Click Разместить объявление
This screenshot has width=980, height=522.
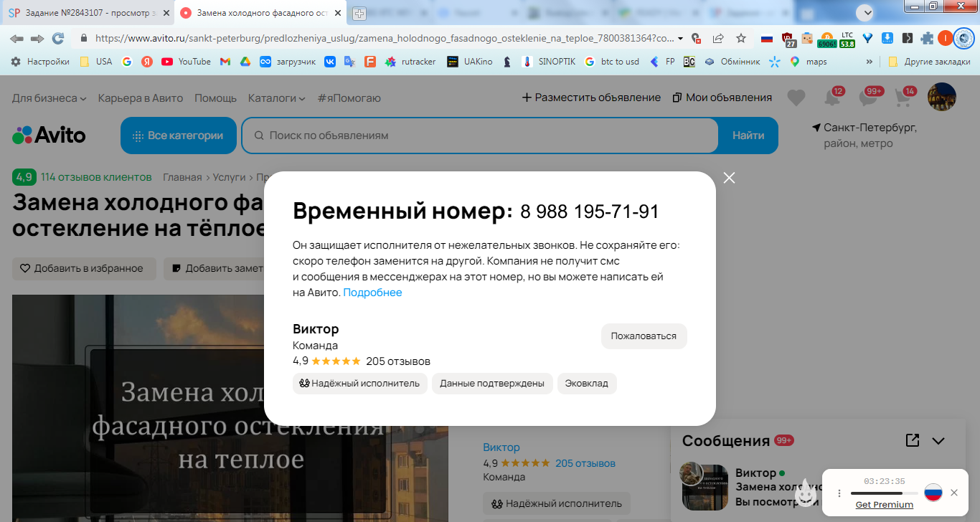[591, 98]
